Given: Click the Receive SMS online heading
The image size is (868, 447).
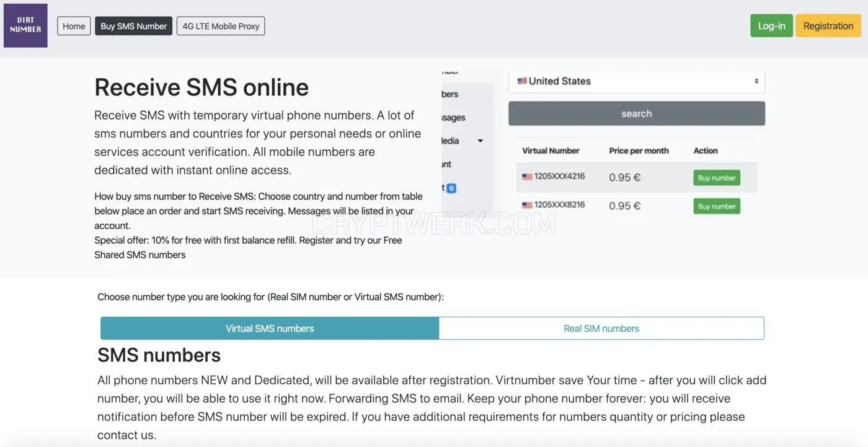Looking at the screenshot, I should 201,87.
